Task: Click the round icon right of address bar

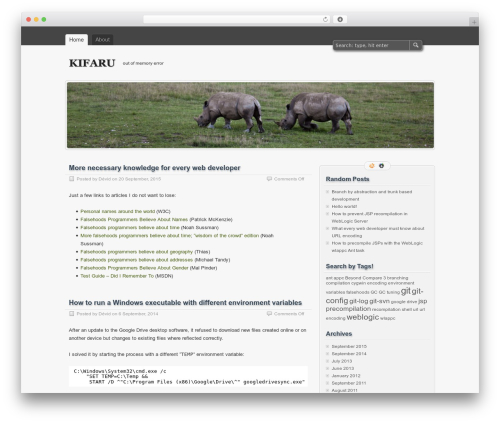Action: (340, 19)
